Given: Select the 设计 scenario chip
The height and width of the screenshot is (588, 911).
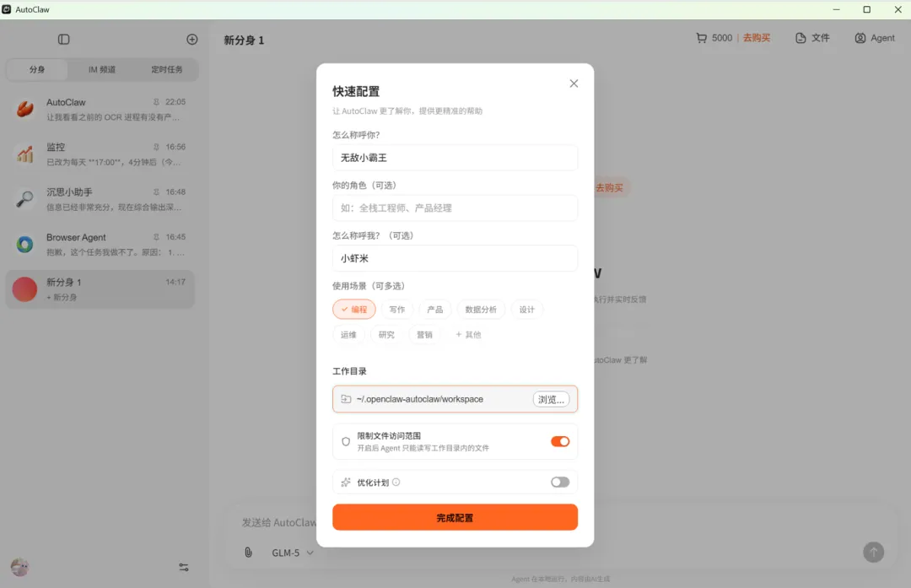Looking at the screenshot, I should coord(527,310).
